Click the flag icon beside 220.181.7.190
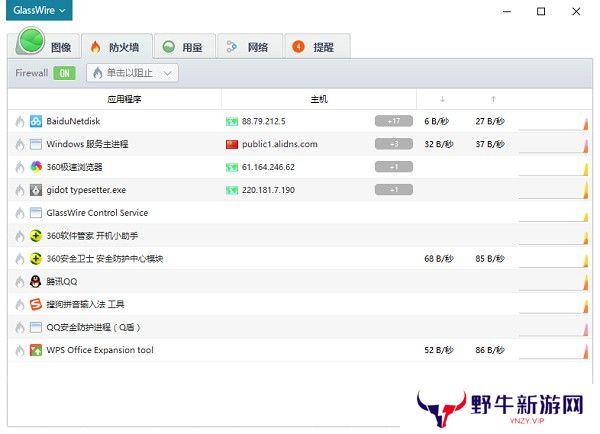The image size is (600, 434). pos(232,190)
